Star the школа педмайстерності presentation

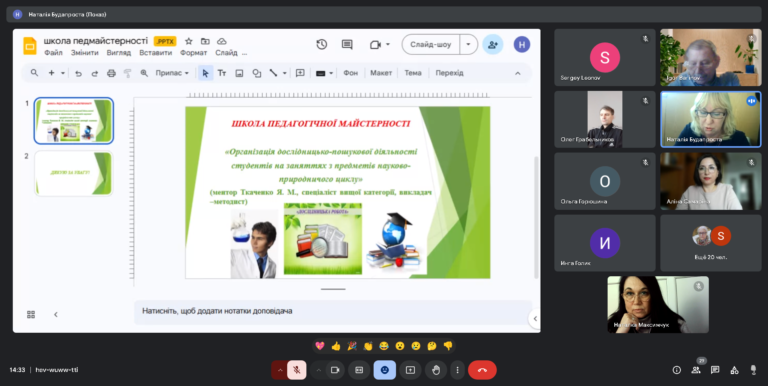(x=189, y=41)
